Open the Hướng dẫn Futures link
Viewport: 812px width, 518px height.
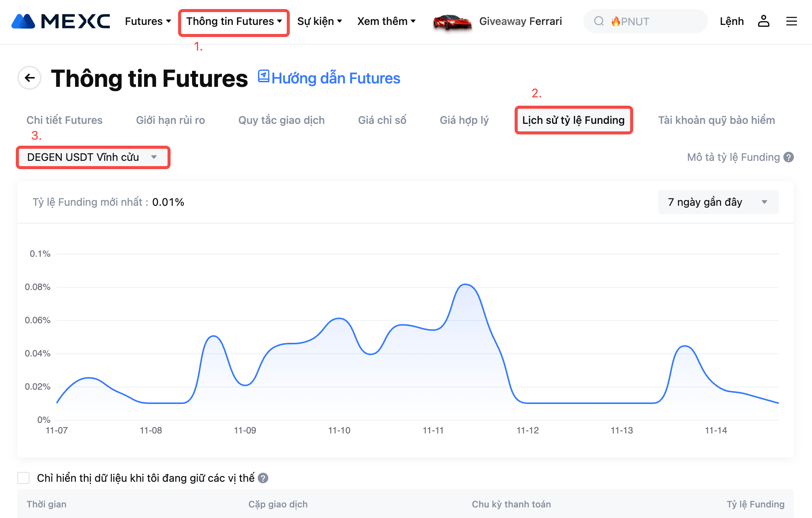pos(335,78)
